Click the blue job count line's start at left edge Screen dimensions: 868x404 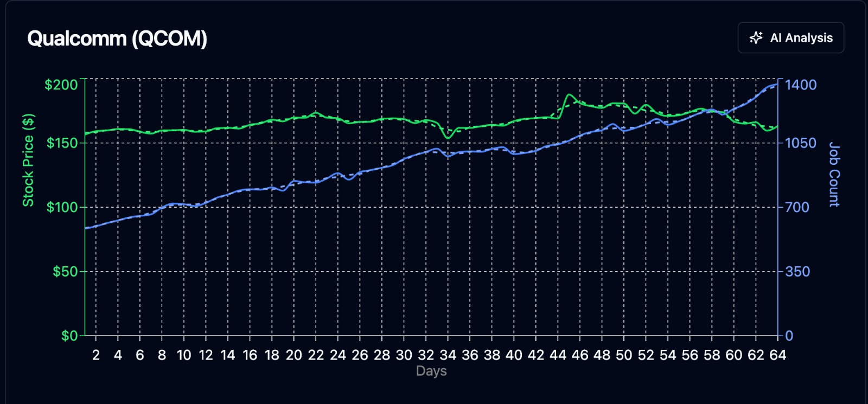(86, 228)
